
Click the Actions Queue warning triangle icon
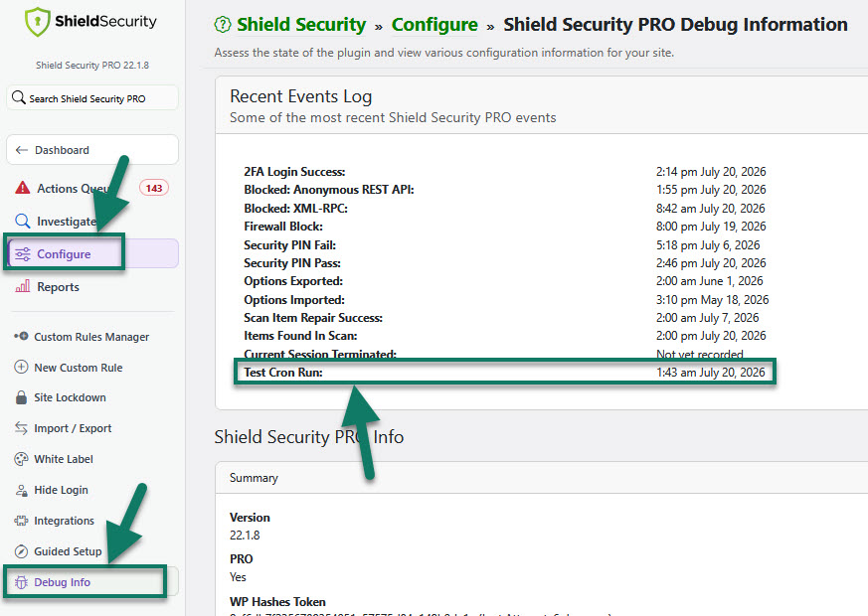coord(22,188)
